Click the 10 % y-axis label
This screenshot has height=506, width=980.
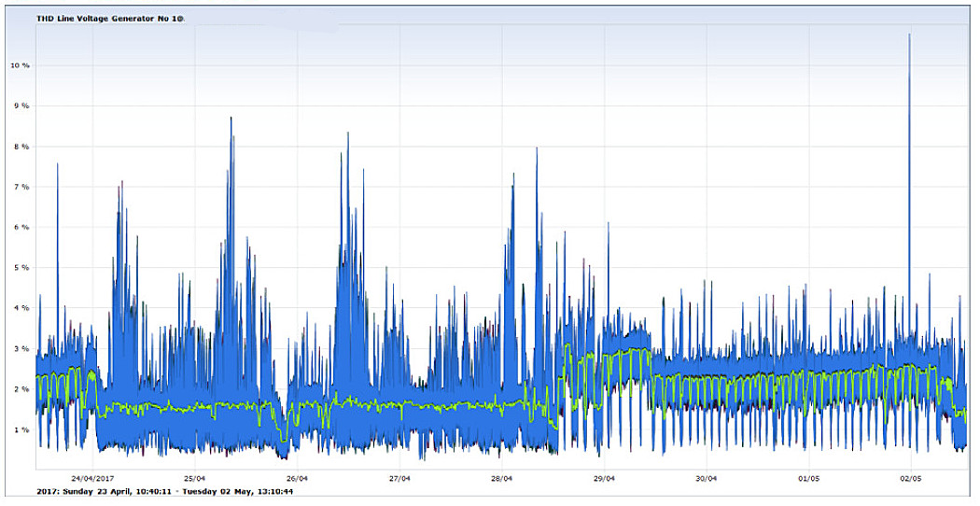click(x=20, y=65)
